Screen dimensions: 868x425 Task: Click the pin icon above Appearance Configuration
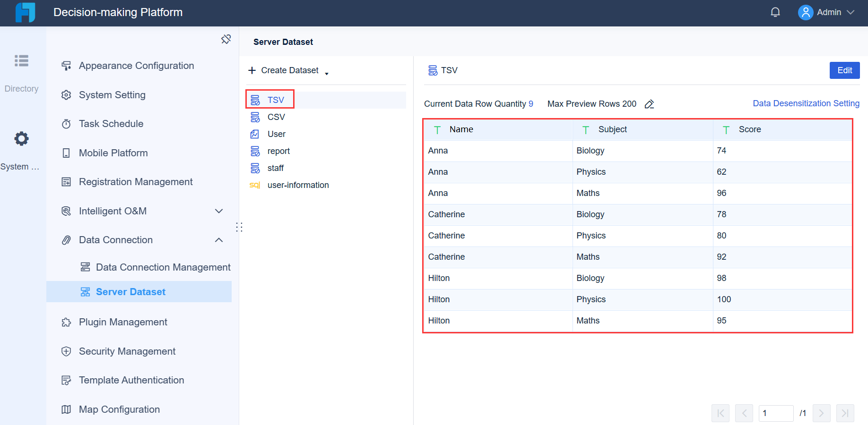pyautogui.click(x=226, y=39)
